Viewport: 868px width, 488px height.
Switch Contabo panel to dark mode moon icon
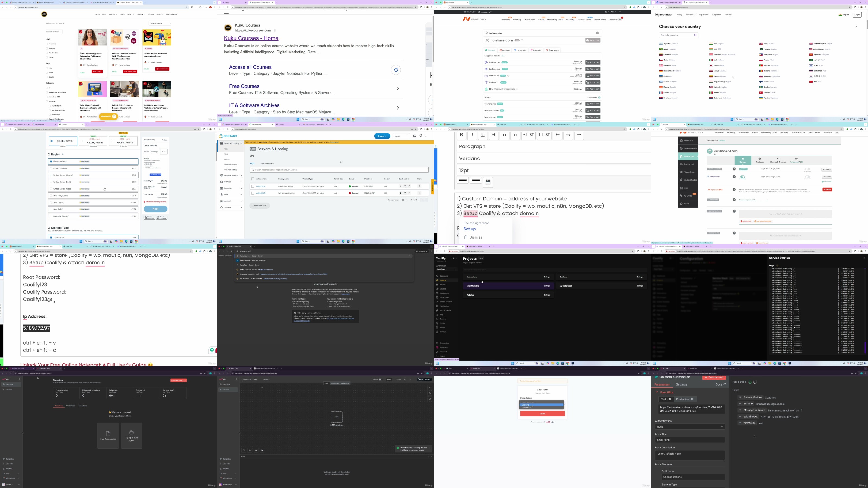414,136
